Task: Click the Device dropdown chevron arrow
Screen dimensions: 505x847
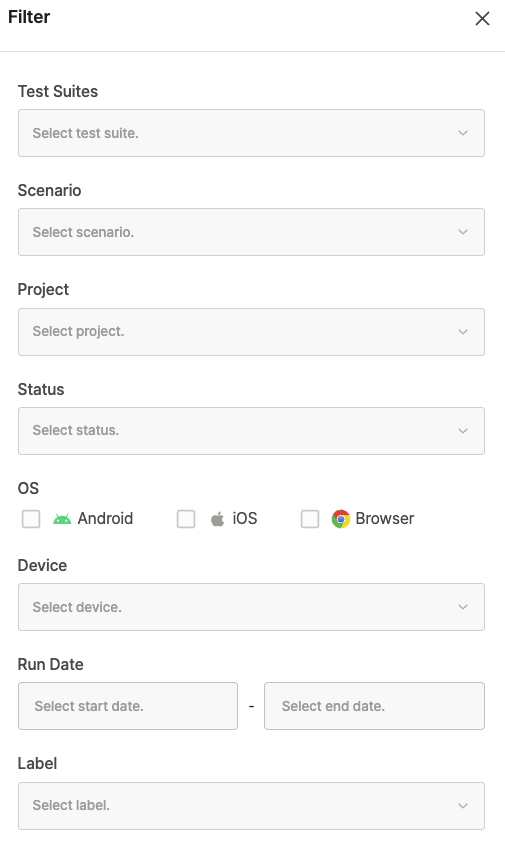Action: pyautogui.click(x=463, y=607)
